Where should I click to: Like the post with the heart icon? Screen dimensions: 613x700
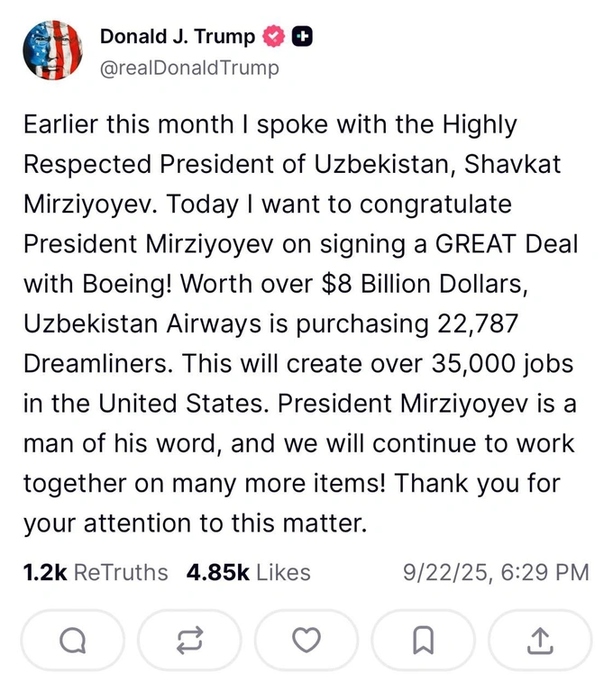tap(306, 640)
